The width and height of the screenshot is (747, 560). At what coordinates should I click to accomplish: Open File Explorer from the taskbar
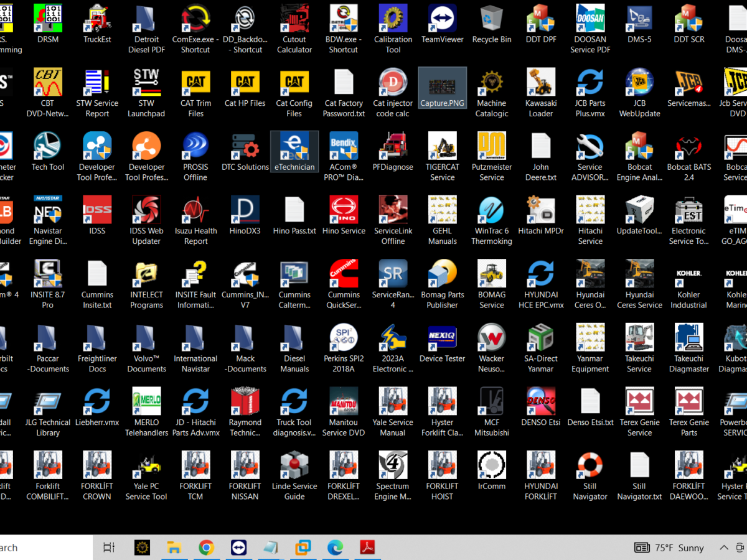[x=174, y=548]
